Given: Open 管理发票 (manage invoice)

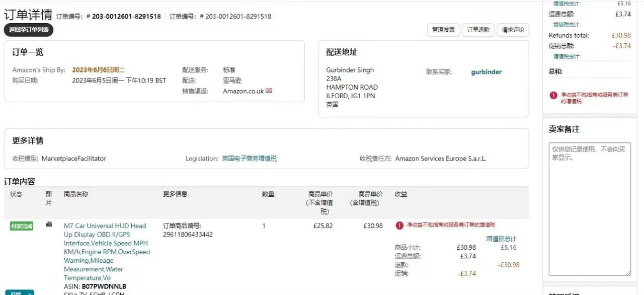Looking at the screenshot, I should (x=443, y=30).
